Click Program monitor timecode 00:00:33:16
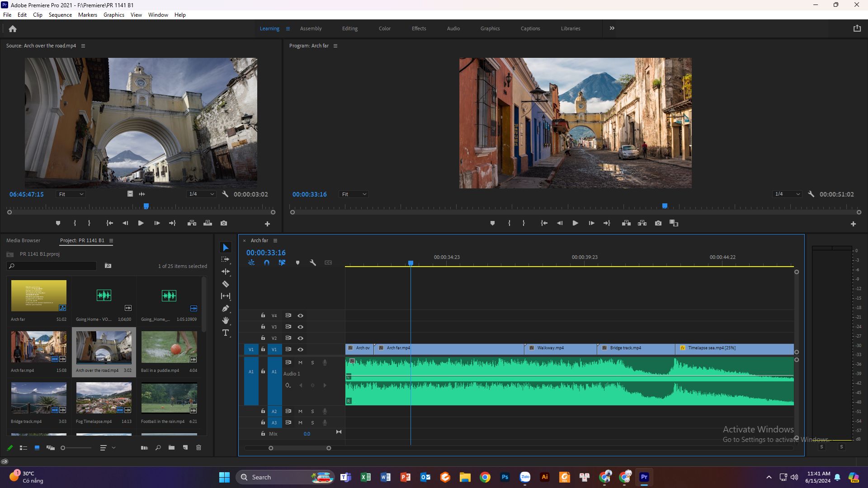Screen dimensions: 868x488 point(309,194)
